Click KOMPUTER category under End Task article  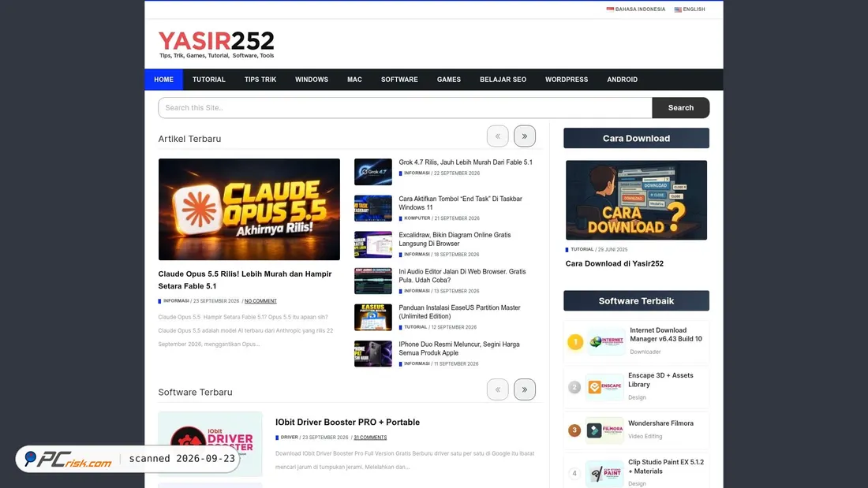(x=417, y=218)
